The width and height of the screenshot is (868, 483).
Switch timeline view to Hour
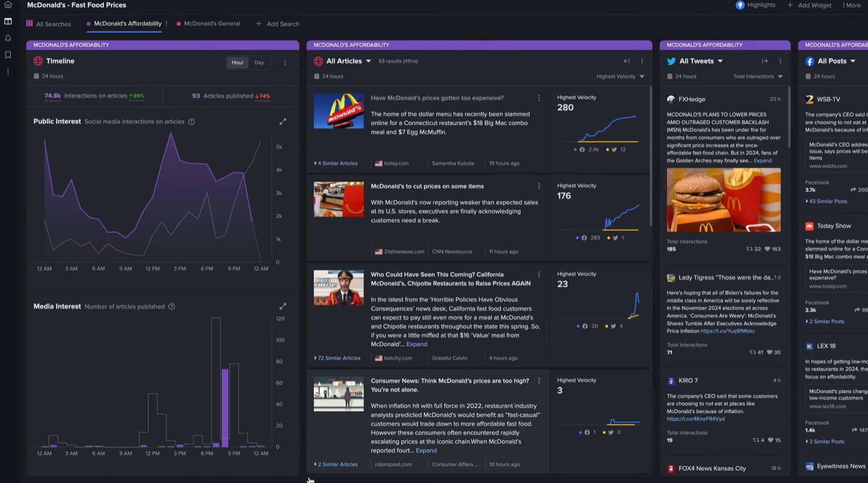(237, 63)
